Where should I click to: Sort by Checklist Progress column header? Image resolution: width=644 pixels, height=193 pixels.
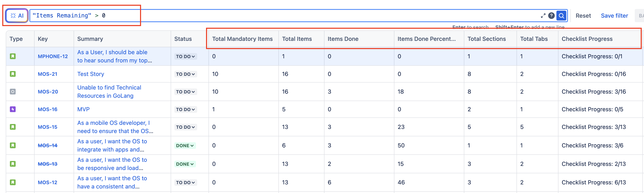[587, 39]
